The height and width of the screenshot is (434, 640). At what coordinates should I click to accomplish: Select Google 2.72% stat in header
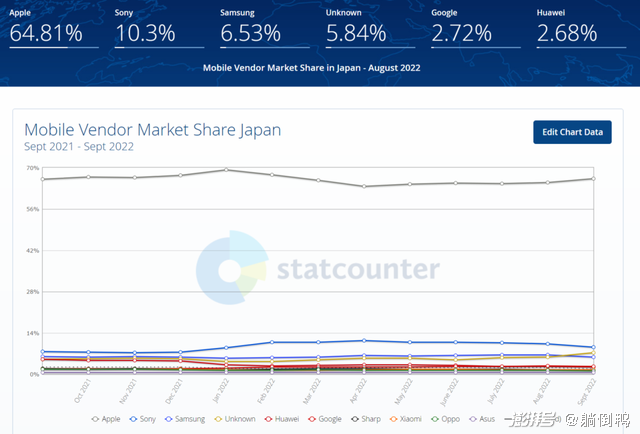tap(476, 28)
